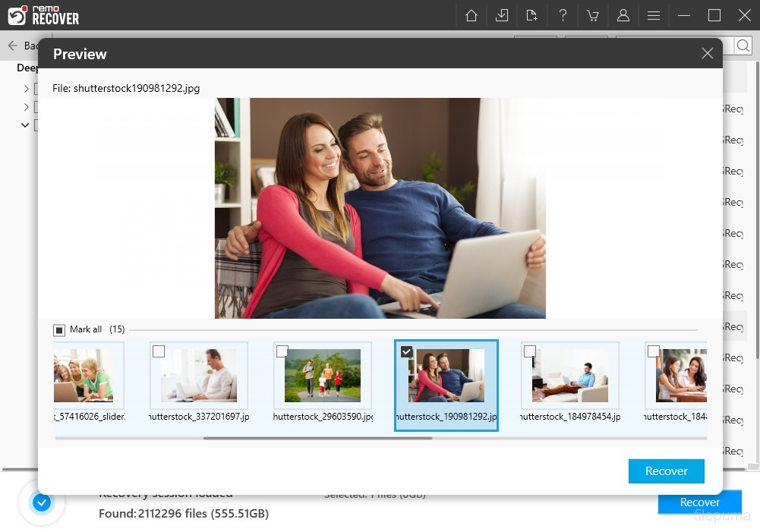Click the add file type icon
This screenshot has width=760, height=532.
(531, 15)
